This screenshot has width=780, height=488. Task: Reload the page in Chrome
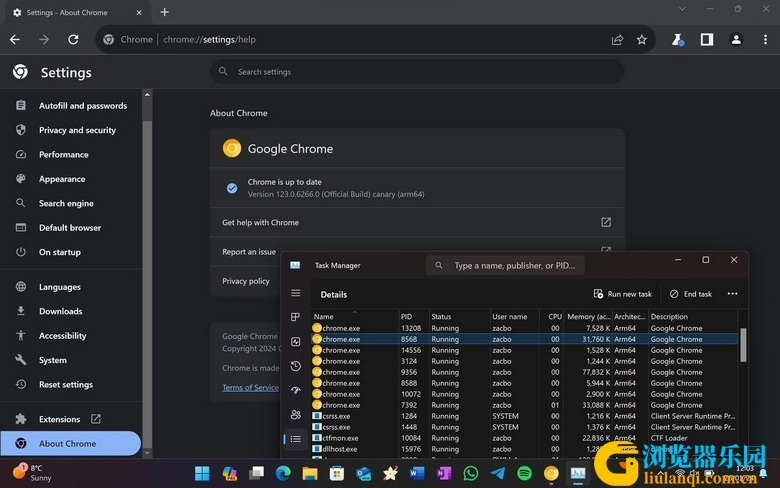point(73,39)
